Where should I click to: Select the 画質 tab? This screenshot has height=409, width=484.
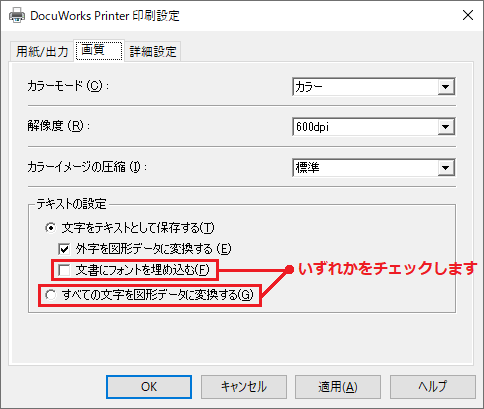[99, 51]
